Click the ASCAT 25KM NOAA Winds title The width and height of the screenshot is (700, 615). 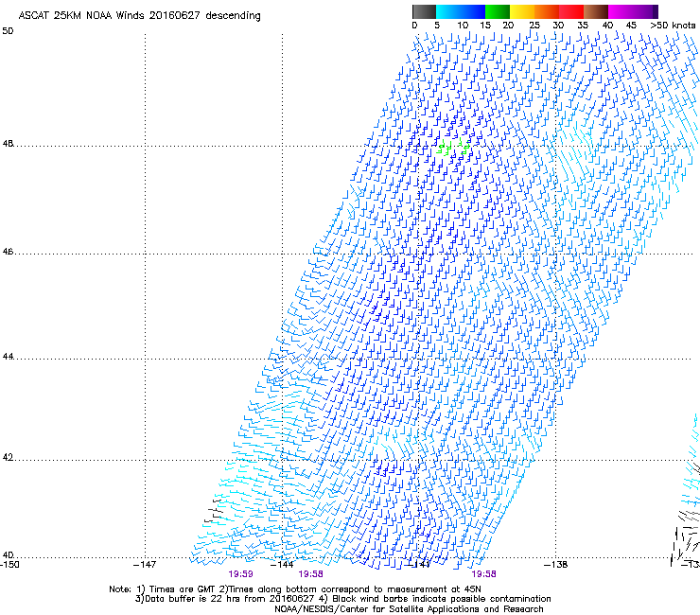(x=139, y=16)
